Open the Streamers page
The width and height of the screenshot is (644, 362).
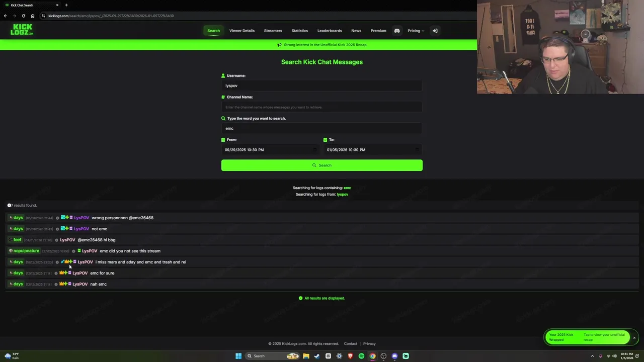(273, 31)
